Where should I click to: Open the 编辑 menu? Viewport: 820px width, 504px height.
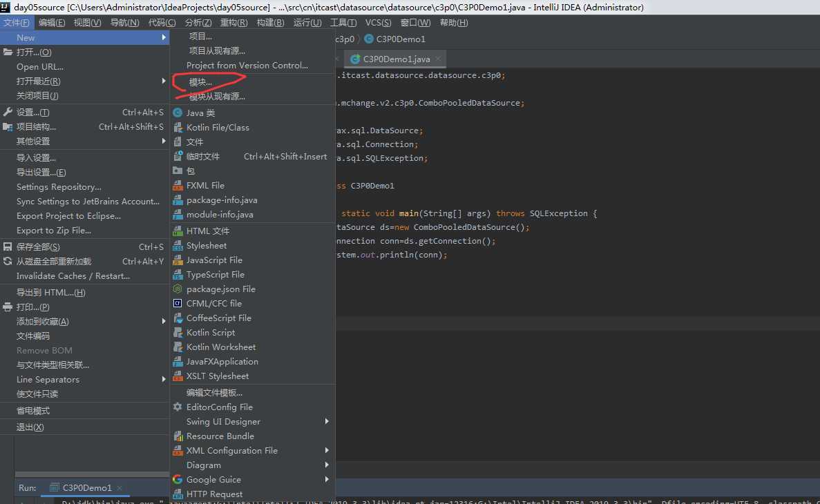click(52, 23)
